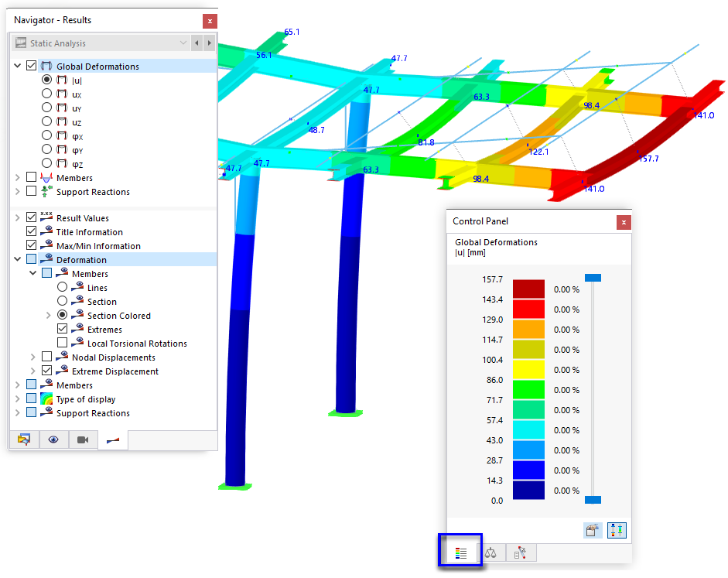This screenshot has height=578, width=728.
Task: Open the color scale tab in Control Panel
Action: click(461, 552)
